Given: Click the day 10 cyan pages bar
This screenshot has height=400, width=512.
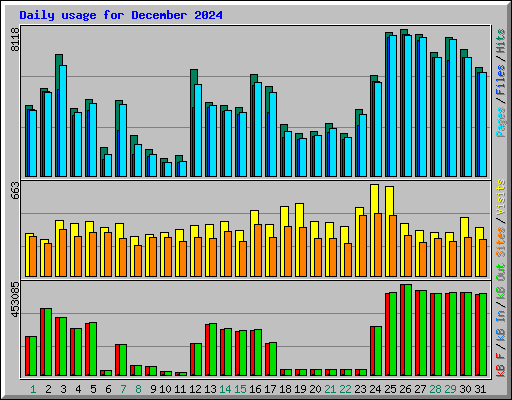Looking at the screenshot, I should [x=168, y=169].
